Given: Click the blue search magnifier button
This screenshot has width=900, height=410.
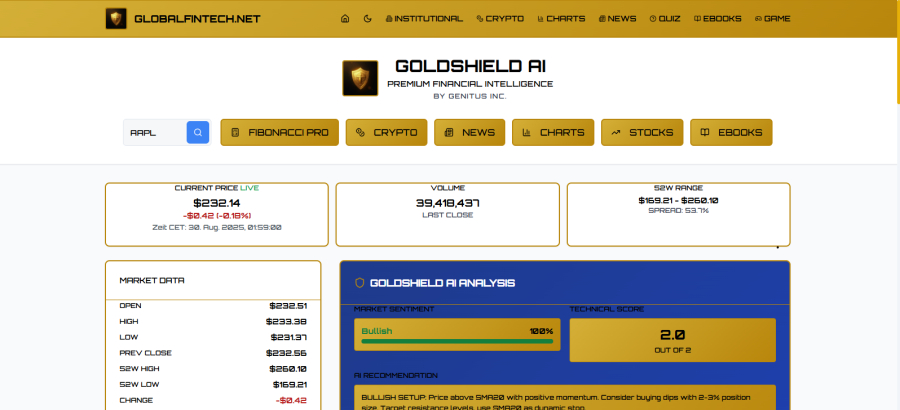Looking at the screenshot, I should pyautogui.click(x=198, y=132).
